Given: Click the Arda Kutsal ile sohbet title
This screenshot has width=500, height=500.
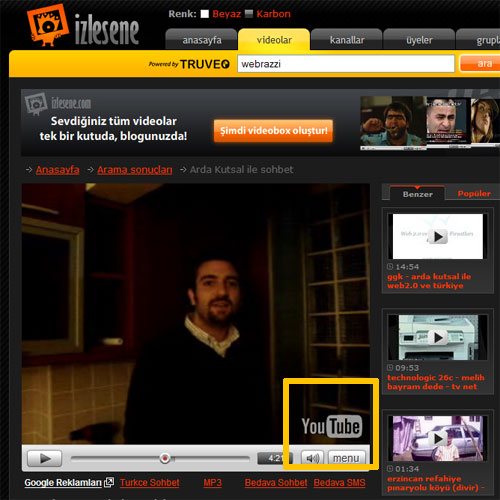Looking at the screenshot, I should 241,170.
